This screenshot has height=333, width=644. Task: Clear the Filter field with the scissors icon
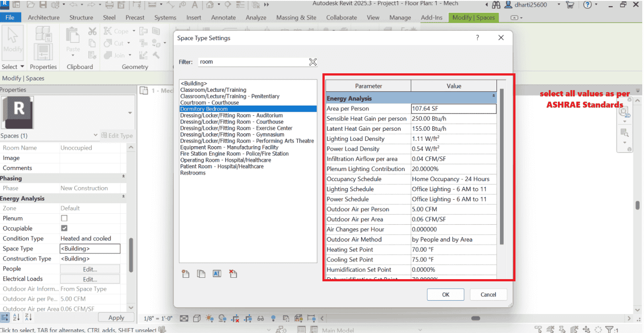click(x=313, y=62)
